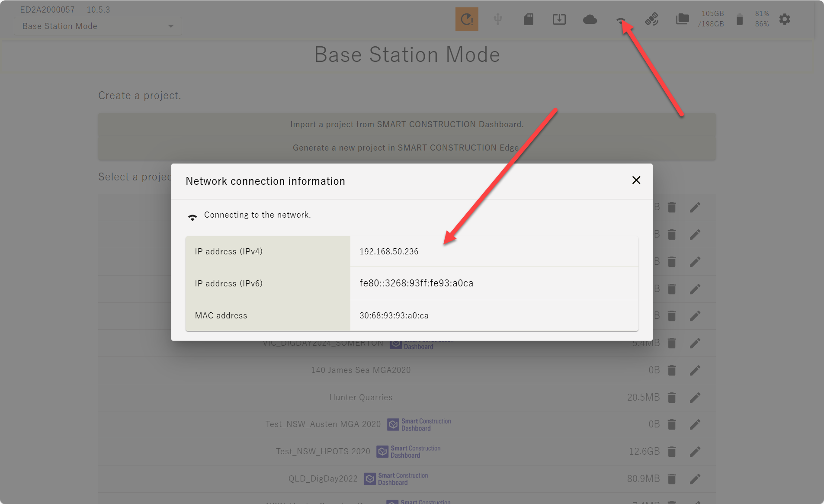Close the Network connection information dialog
This screenshot has height=504, width=824.
coord(636,180)
